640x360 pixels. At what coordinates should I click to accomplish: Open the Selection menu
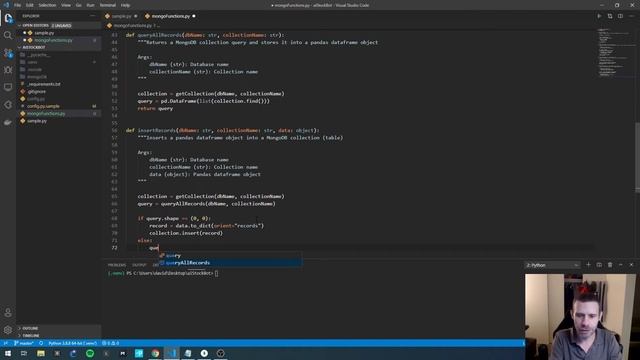click(x=47, y=5)
